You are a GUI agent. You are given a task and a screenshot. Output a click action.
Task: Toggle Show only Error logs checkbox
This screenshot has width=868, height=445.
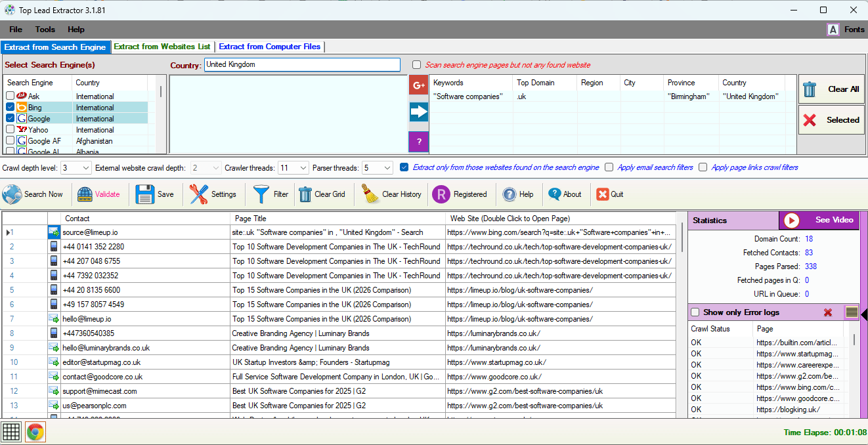pos(695,312)
